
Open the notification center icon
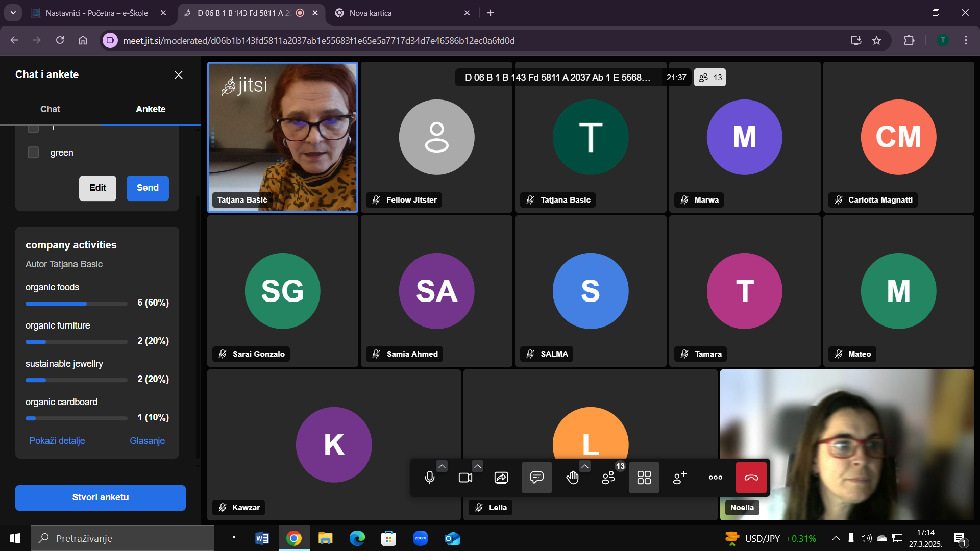pos(960,538)
